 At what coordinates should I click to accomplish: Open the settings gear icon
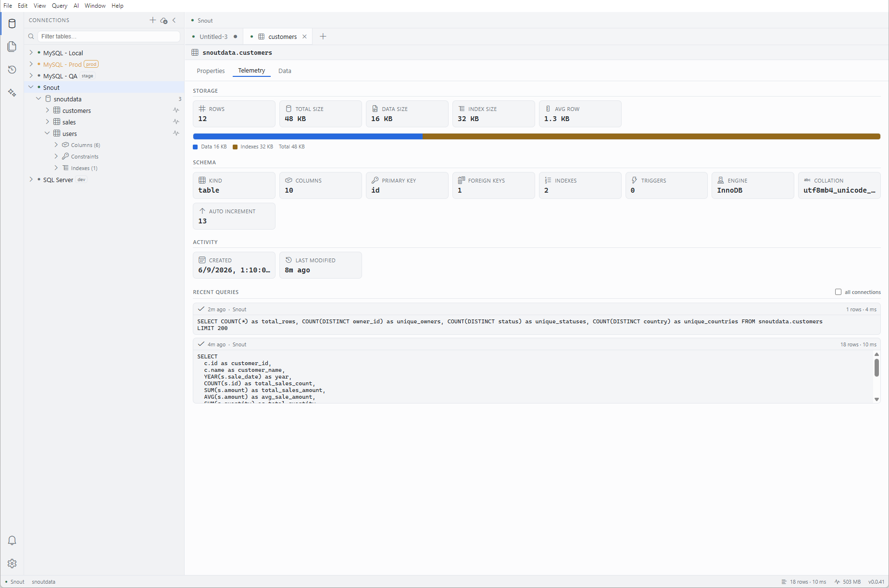click(x=12, y=563)
